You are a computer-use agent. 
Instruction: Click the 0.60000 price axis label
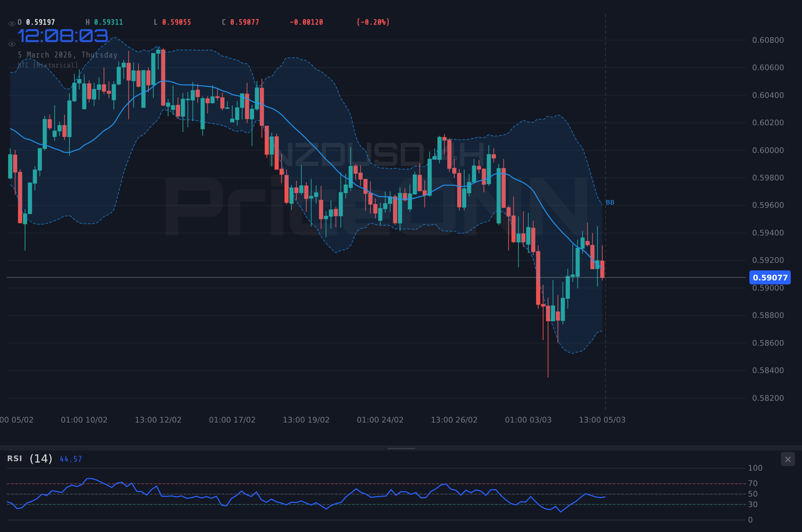coord(768,151)
